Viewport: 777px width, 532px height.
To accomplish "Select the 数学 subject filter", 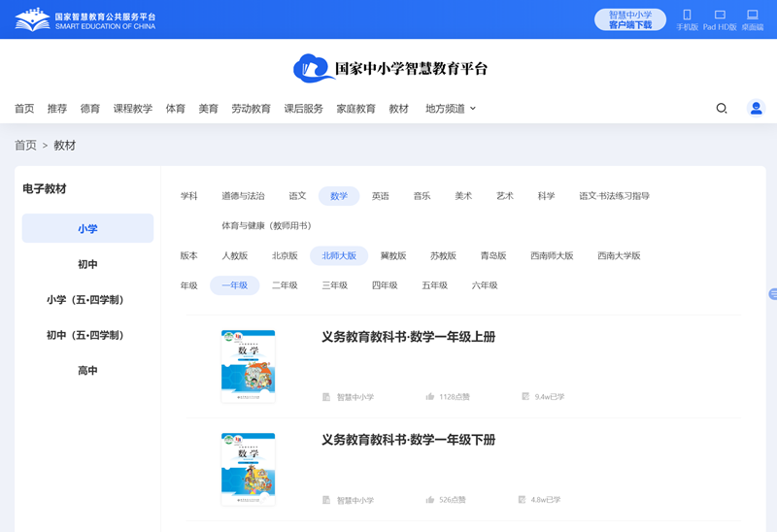I will [x=339, y=196].
